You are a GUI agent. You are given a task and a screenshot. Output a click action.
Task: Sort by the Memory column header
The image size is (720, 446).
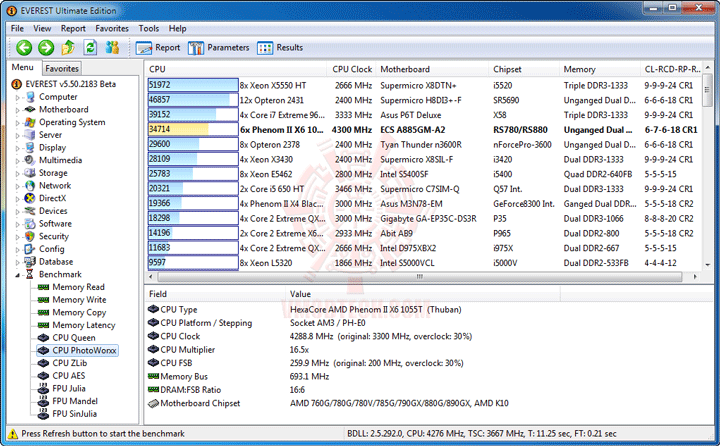tap(599, 69)
